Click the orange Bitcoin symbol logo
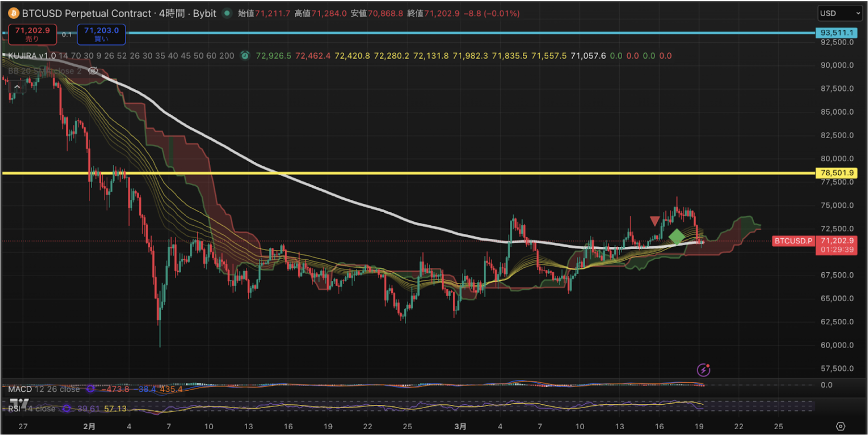868x435 pixels. (x=13, y=13)
